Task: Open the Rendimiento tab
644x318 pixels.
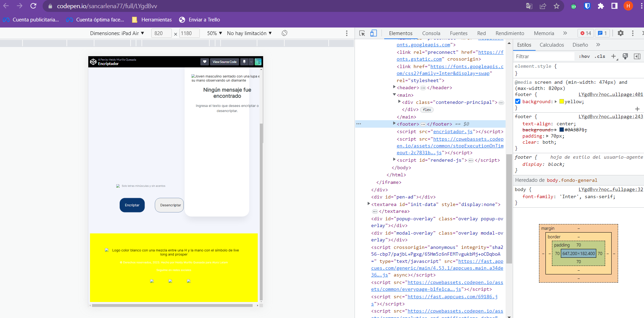Action: tap(510, 33)
